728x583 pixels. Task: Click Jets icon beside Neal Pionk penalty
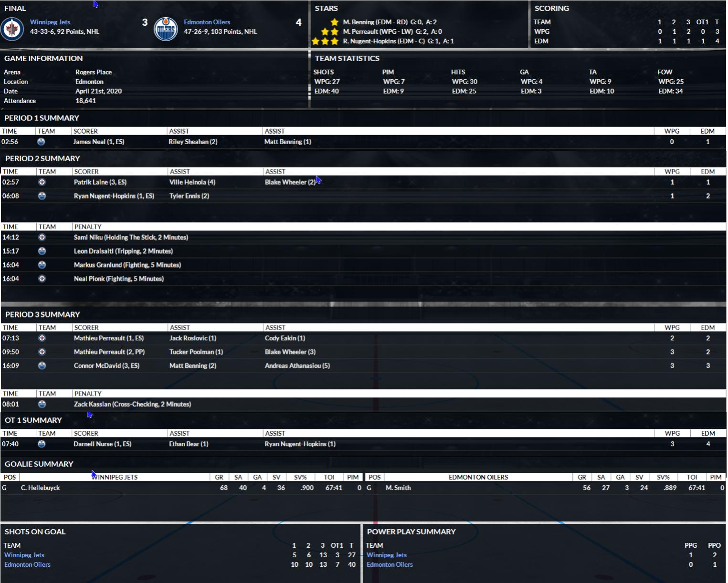pos(42,279)
